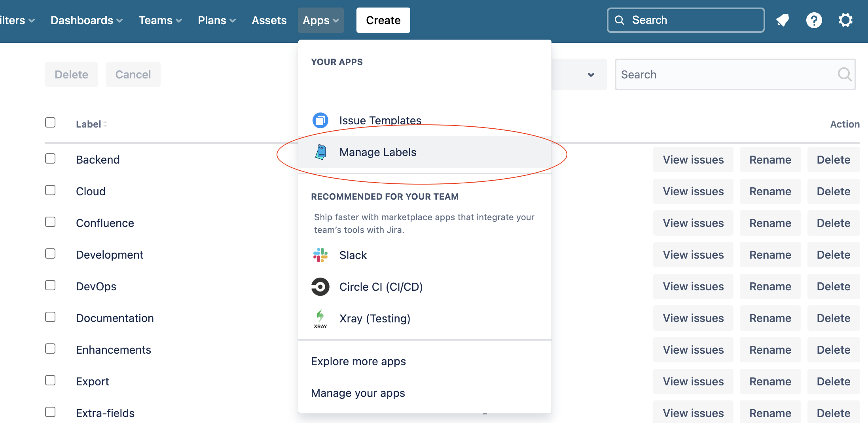View issues for the Export label
Screen dimensions: 868x423
point(693,381)
